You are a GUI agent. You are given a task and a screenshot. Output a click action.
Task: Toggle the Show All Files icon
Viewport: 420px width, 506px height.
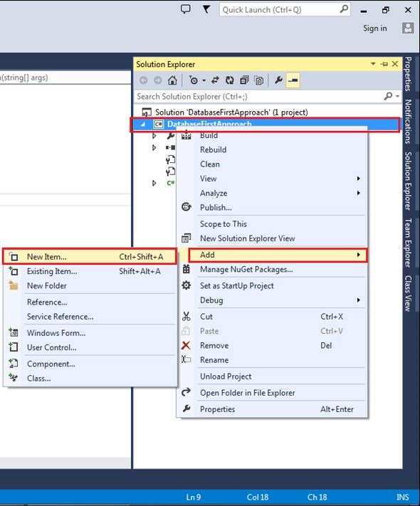(x=259, y=80)
